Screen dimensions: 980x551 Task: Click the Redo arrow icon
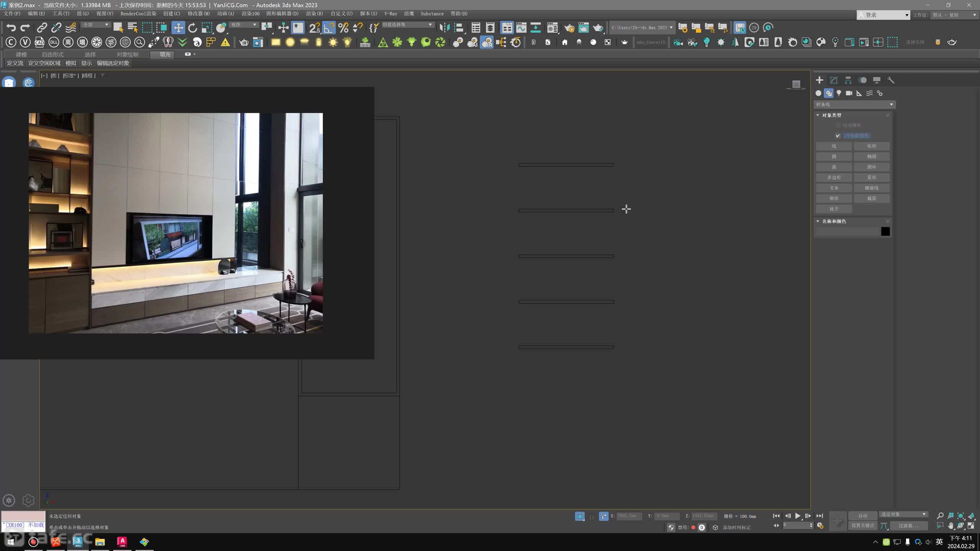coord(25,28)
